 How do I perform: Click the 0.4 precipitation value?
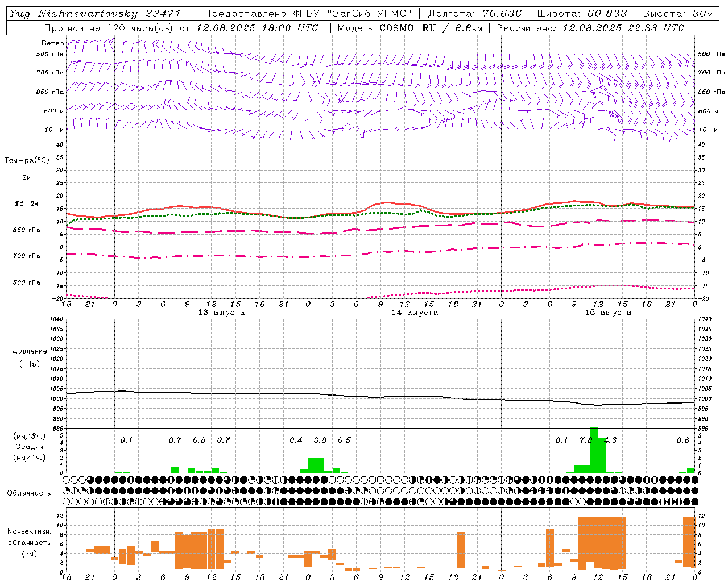coord(296,440)
